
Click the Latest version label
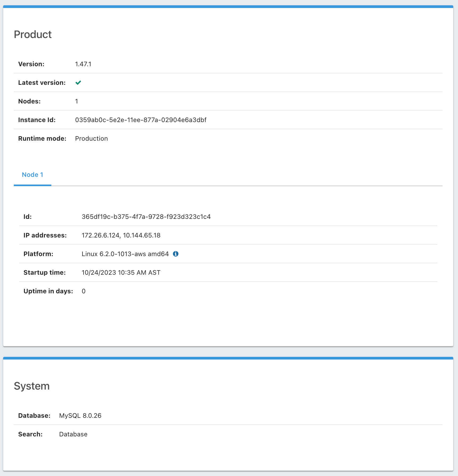coord(42,83)
